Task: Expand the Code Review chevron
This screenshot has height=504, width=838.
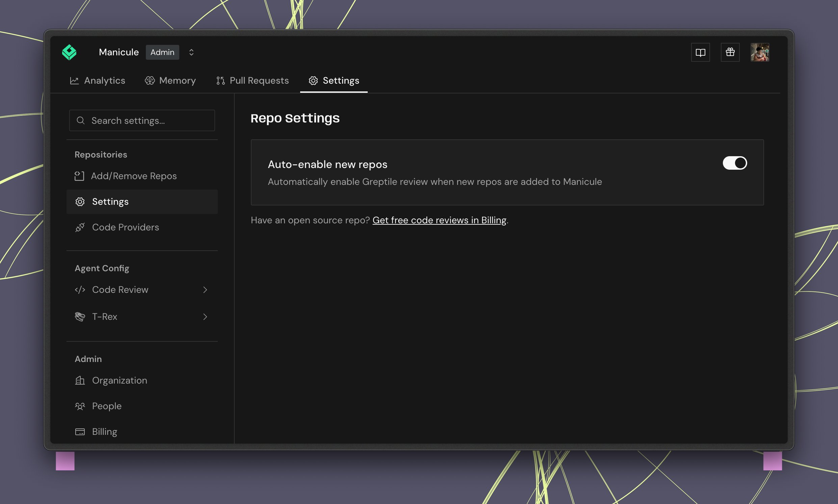Action: click(205, 290)
